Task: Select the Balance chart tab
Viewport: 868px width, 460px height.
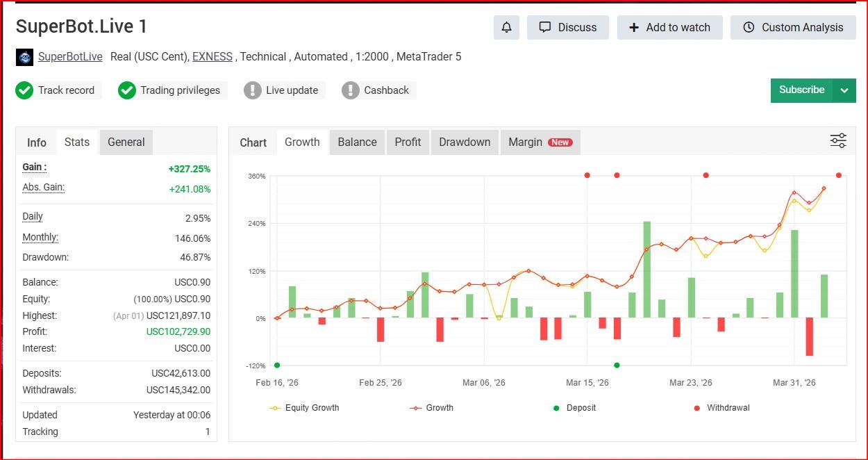Action: (357, 142)
